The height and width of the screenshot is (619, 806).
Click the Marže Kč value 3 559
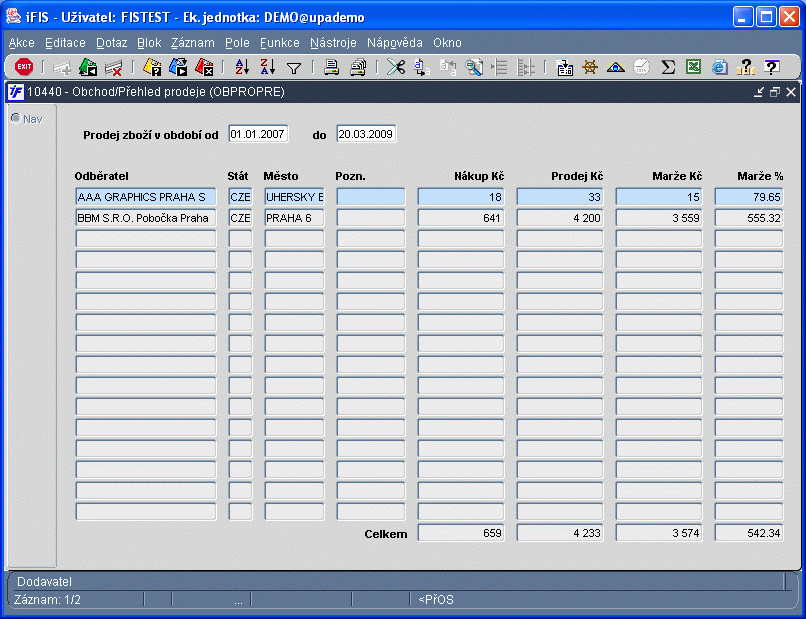659,218
